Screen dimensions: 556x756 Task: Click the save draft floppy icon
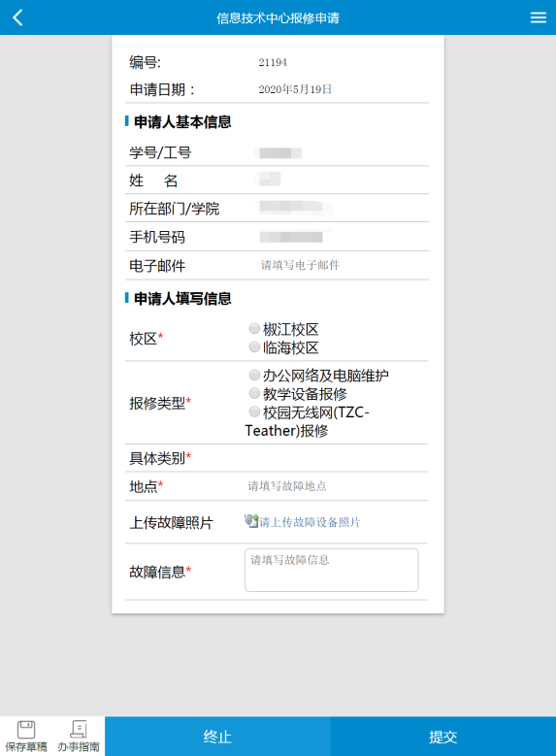pos(26,729)
